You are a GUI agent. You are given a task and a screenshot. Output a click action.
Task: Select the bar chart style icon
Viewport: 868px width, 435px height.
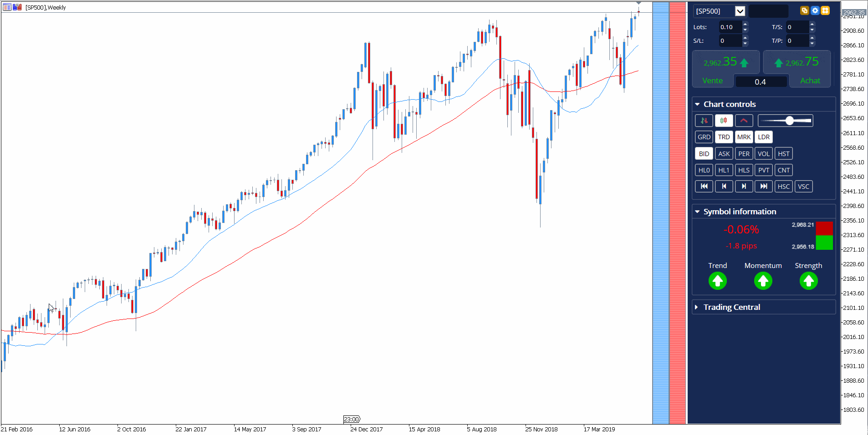[704, 121]
